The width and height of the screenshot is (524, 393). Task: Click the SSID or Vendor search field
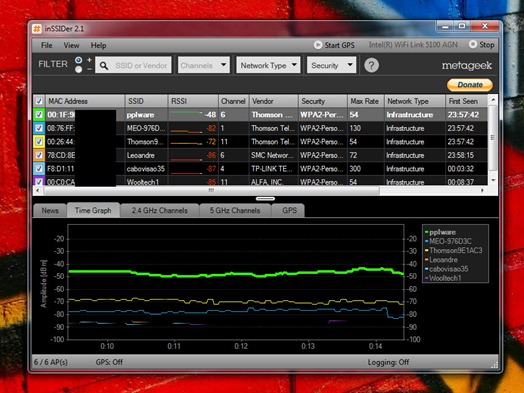coord(133,65)
